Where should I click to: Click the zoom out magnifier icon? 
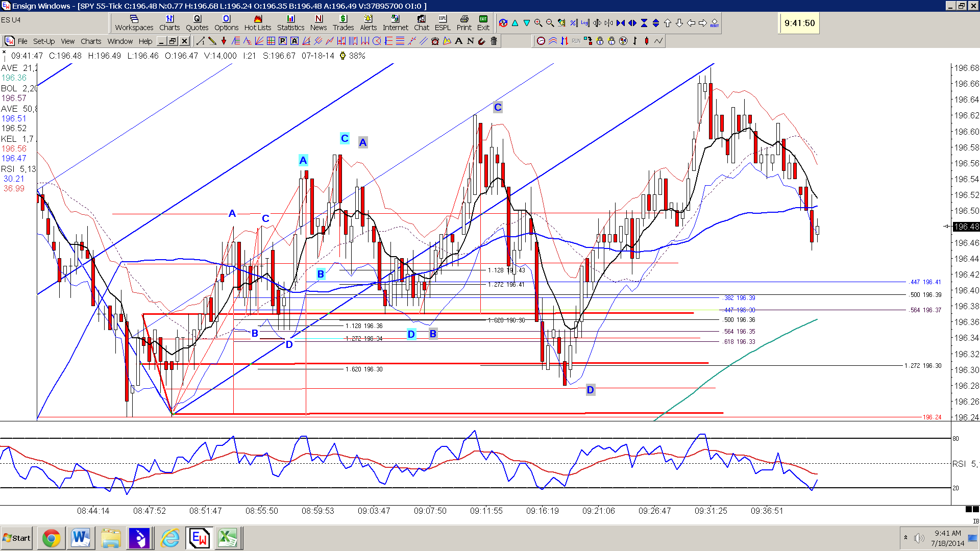(x=550, y=23)
